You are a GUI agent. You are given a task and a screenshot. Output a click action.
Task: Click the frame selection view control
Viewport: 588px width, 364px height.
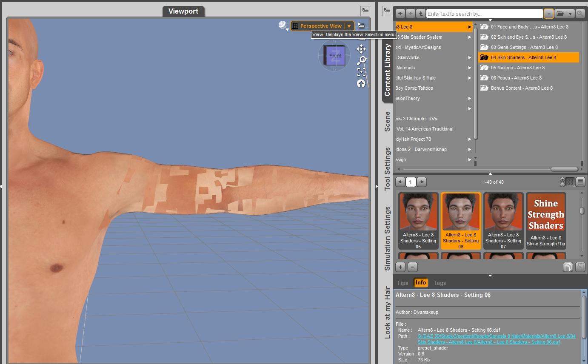(x=361, y=72)
